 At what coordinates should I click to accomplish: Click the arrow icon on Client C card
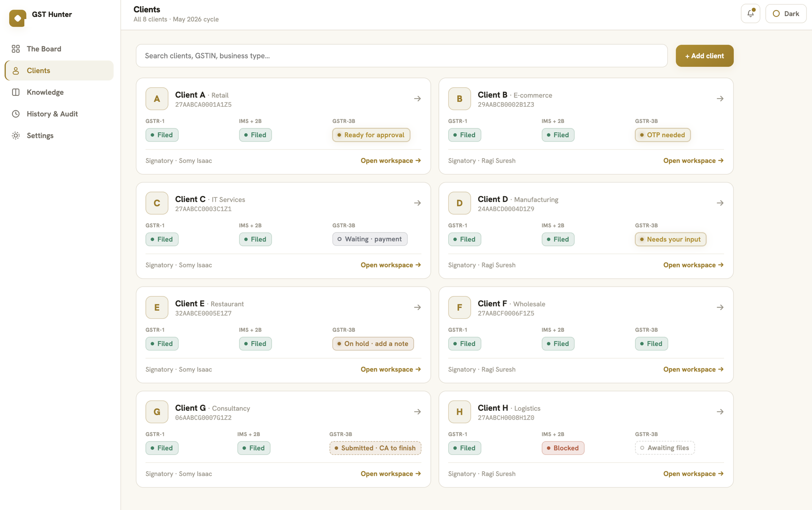click(x=417, y=203)
